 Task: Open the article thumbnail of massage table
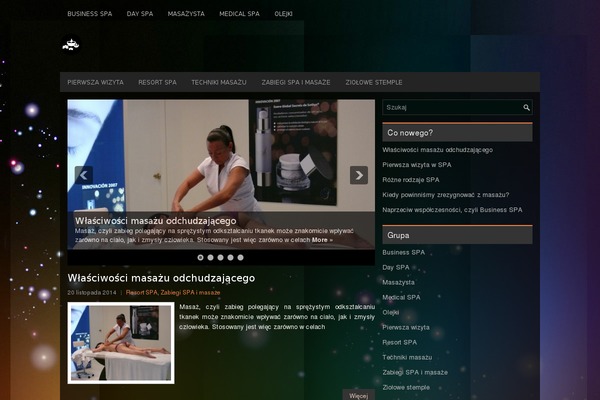pos(121,342)
